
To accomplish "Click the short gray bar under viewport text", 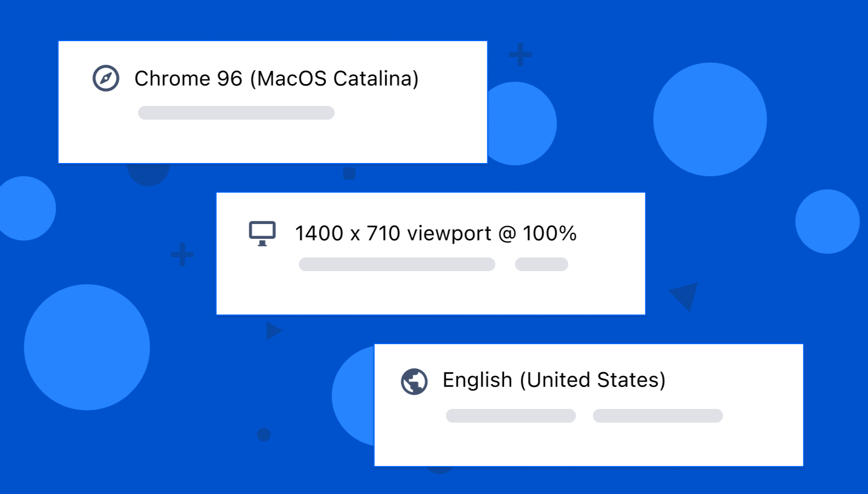I will point(542,265).
